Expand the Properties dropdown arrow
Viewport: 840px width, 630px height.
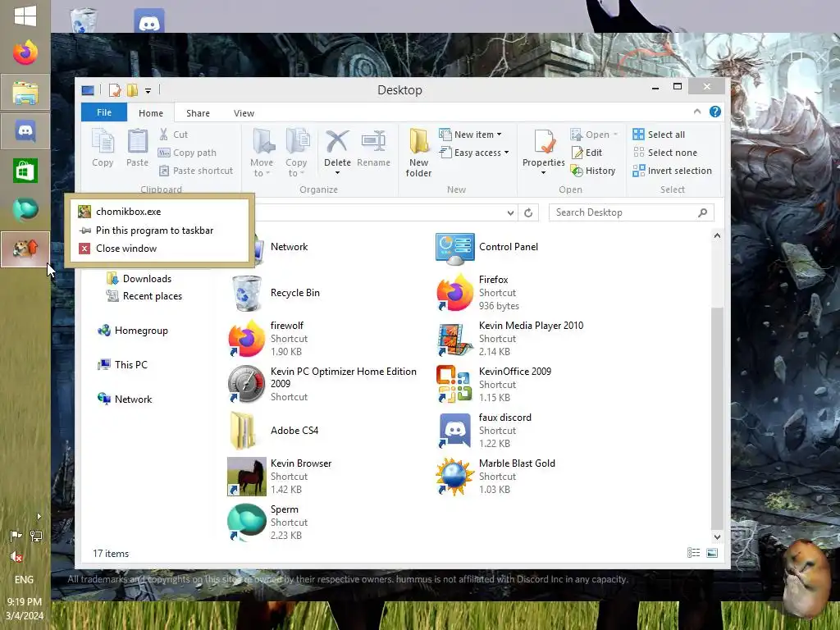(544, 173)
